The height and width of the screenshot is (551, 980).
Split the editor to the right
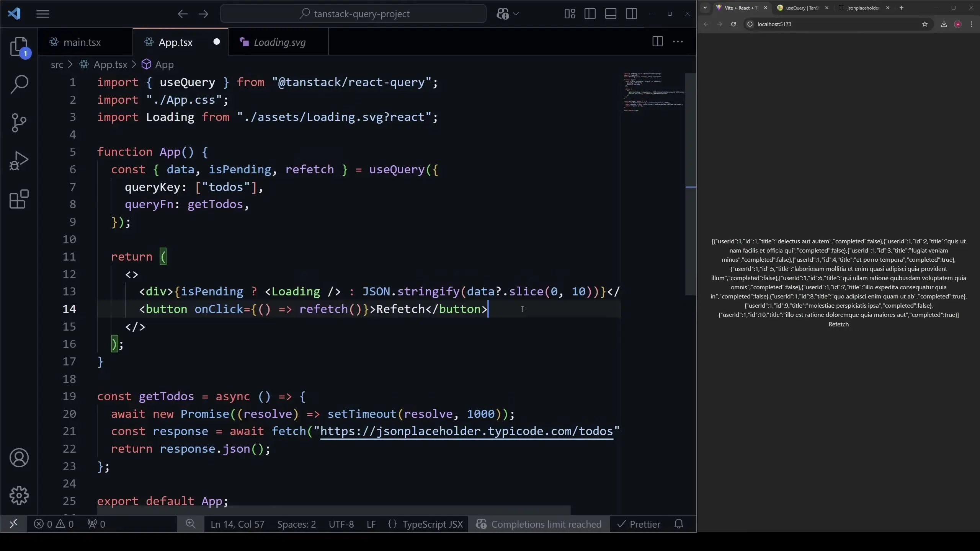(657, 41)
